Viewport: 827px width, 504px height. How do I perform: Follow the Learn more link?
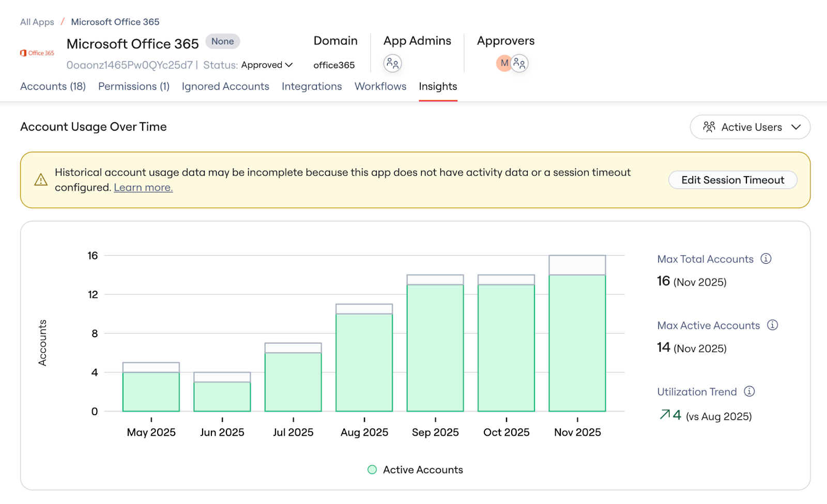pyautogui.click(x=143, y=187)
